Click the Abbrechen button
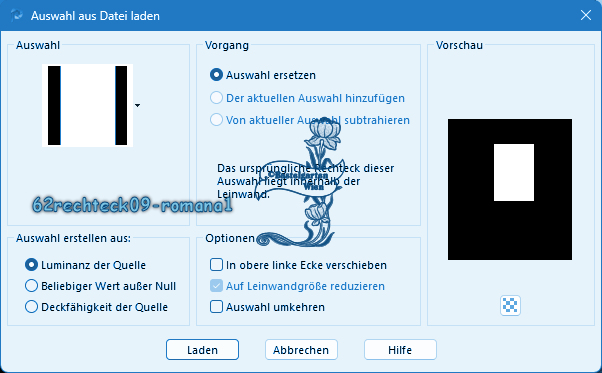 (x=301, y=350)
